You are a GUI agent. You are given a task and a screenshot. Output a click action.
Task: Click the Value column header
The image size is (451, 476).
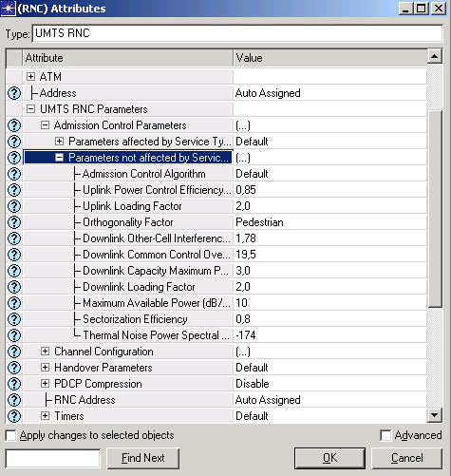[330, 58]
